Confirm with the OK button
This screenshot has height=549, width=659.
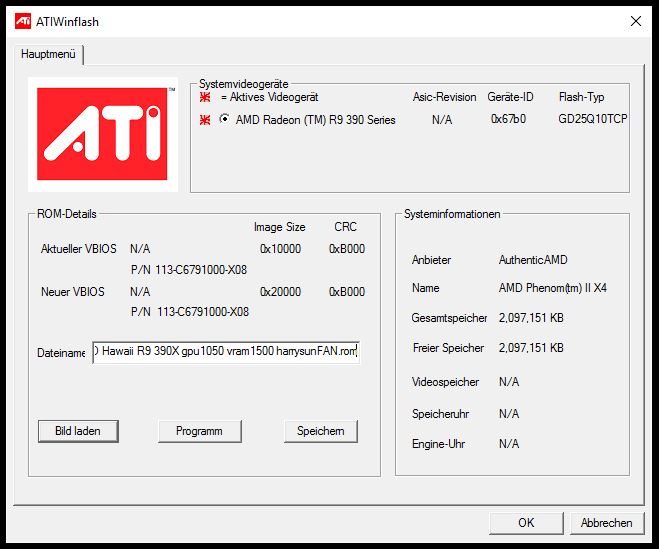526,523
